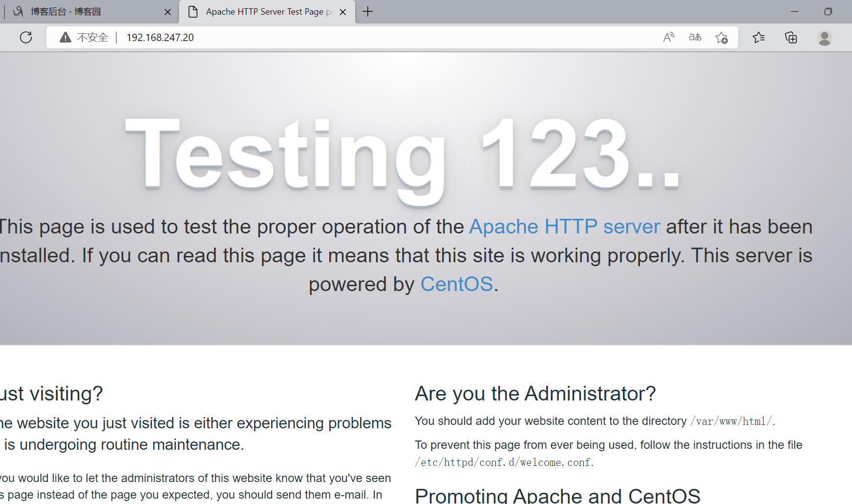This screenshot has height=504, width=852.
Task: Close the Apache HTTP Server Test Page tab
Action: pos(343,12)
